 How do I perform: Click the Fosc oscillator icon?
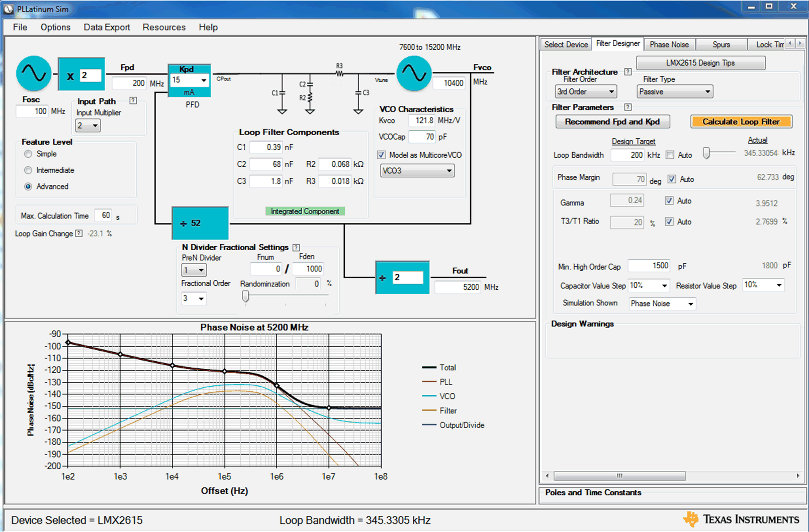[x=33, y=73]
